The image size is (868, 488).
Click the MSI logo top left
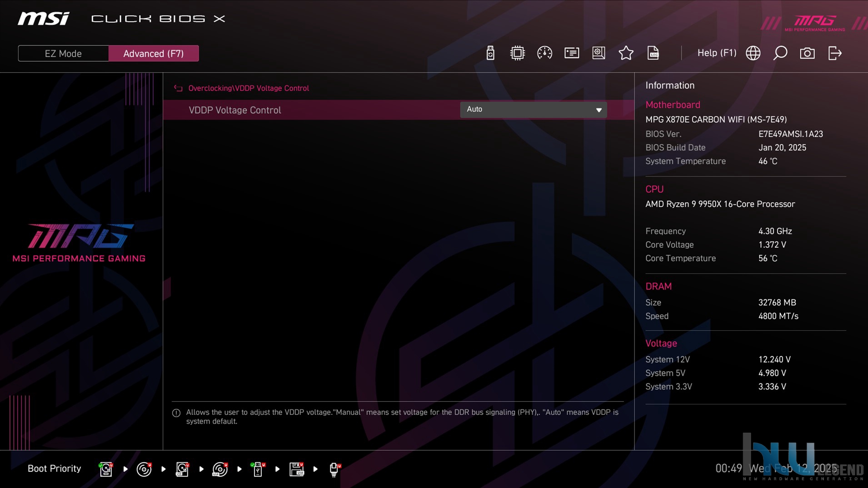pyautogui.click(x=44, y=19)
